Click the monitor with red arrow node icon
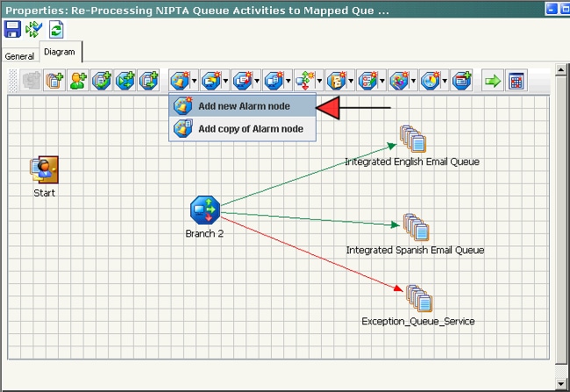570x392 pixels. click(x=242, y=81)
